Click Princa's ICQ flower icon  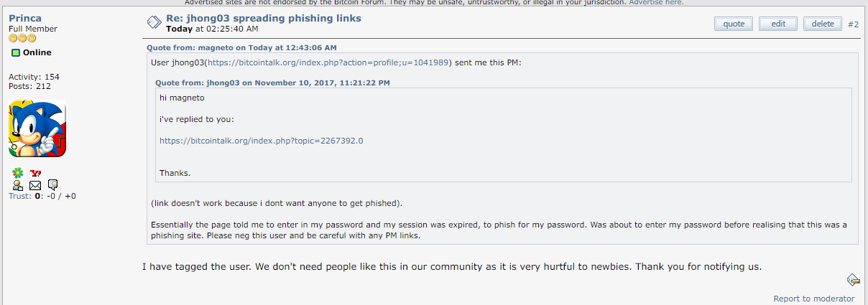(x=18, y=173)
